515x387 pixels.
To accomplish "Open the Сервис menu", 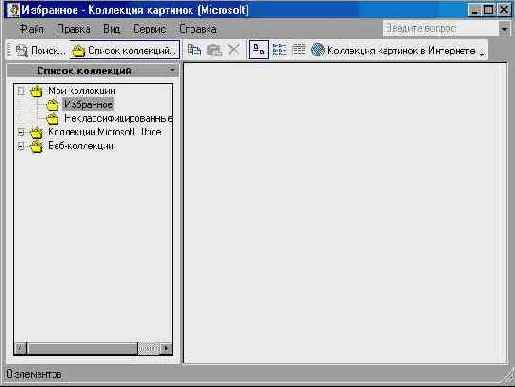I will tap(149, 29).
